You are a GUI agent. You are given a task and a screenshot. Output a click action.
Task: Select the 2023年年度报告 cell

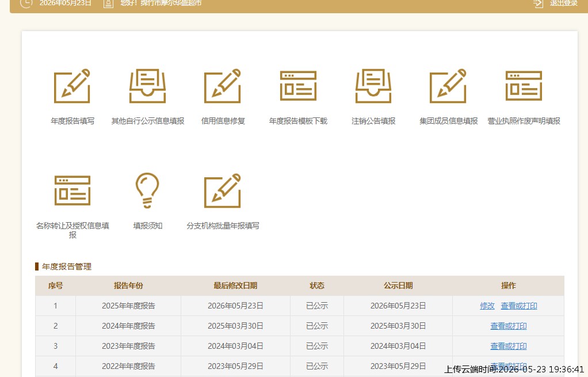coord(128,346)
